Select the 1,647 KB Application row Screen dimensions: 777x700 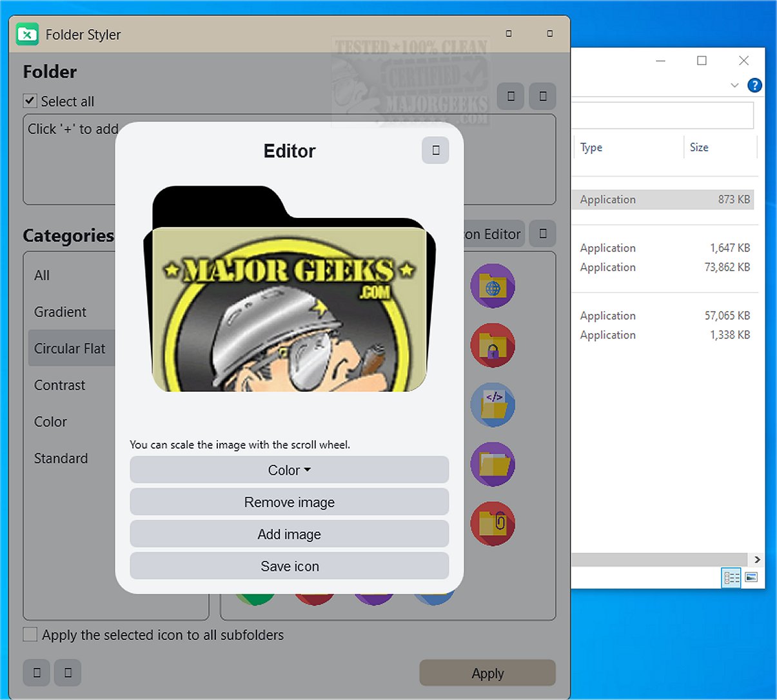click(x=663, y=248)
